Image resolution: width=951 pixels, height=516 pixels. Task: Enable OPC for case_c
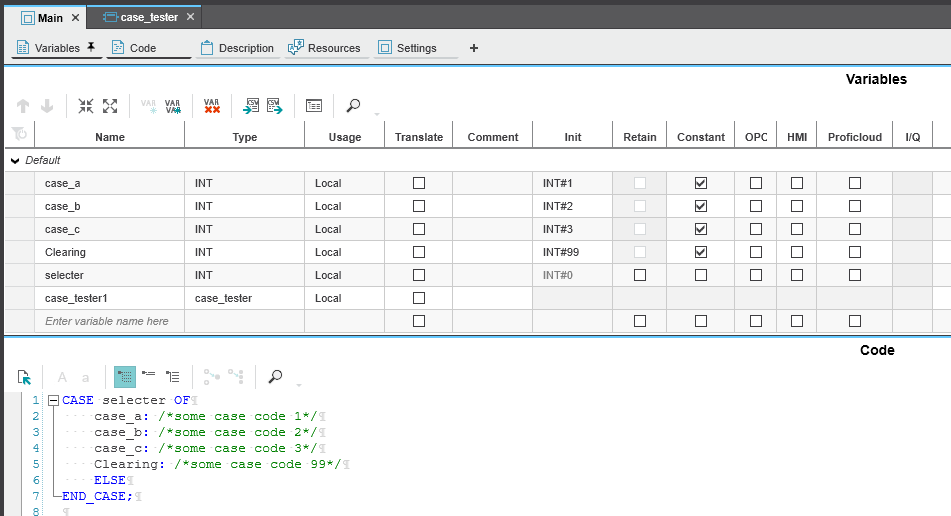coord(756,229)
